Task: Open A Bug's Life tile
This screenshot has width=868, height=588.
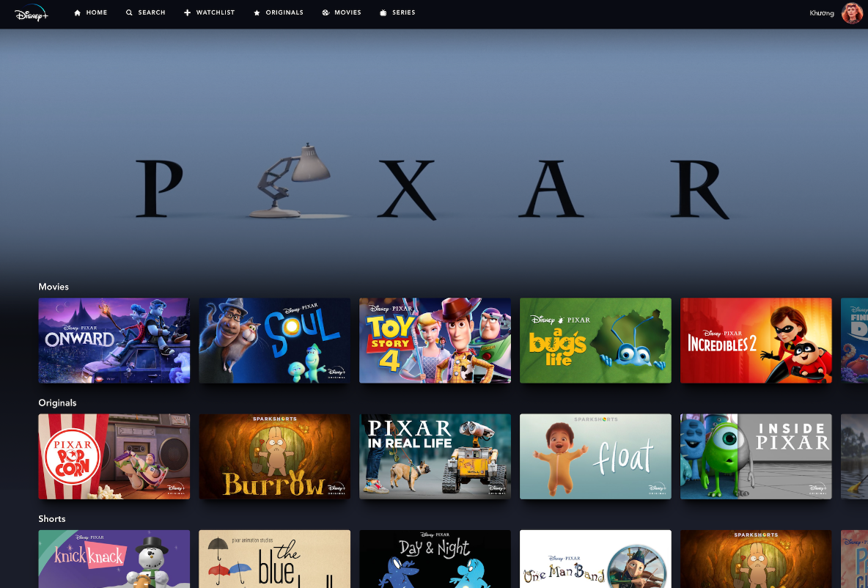Action: pyautogui.click(x=595, y=340)
